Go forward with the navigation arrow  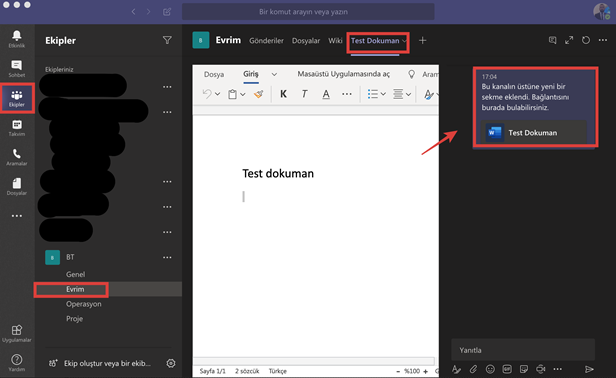[148, 12]
